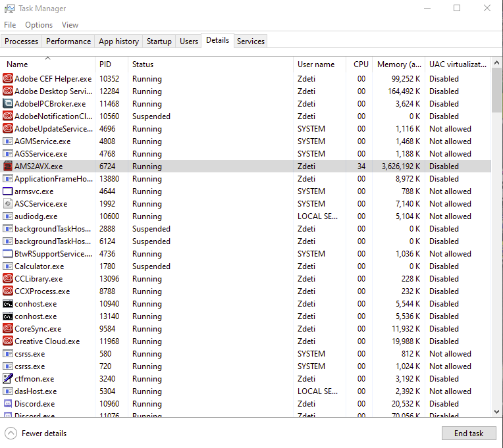Click the End task button
The image size is (503, 448).
pos(469,434)
